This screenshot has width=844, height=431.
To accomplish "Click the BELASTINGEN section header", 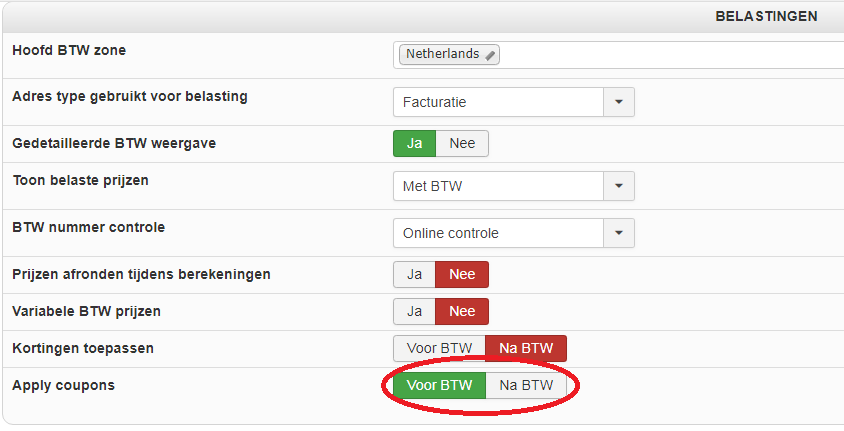I will point(766,17).
